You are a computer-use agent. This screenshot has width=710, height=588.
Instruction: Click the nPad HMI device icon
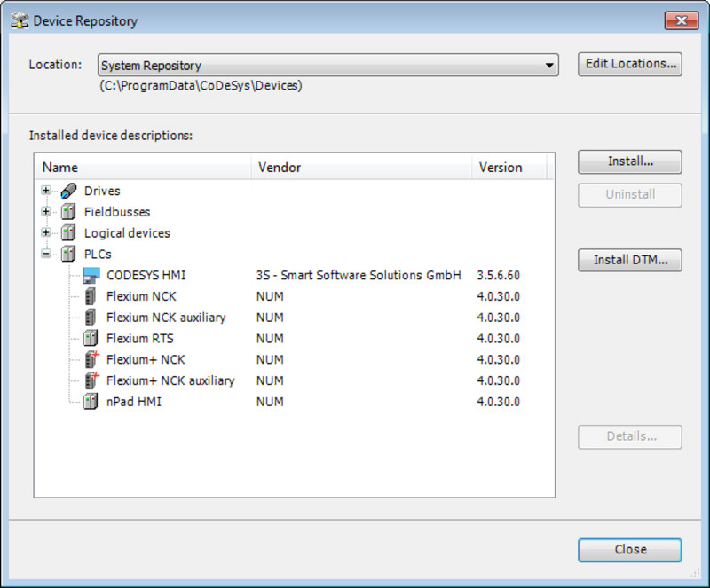point(91,402)
